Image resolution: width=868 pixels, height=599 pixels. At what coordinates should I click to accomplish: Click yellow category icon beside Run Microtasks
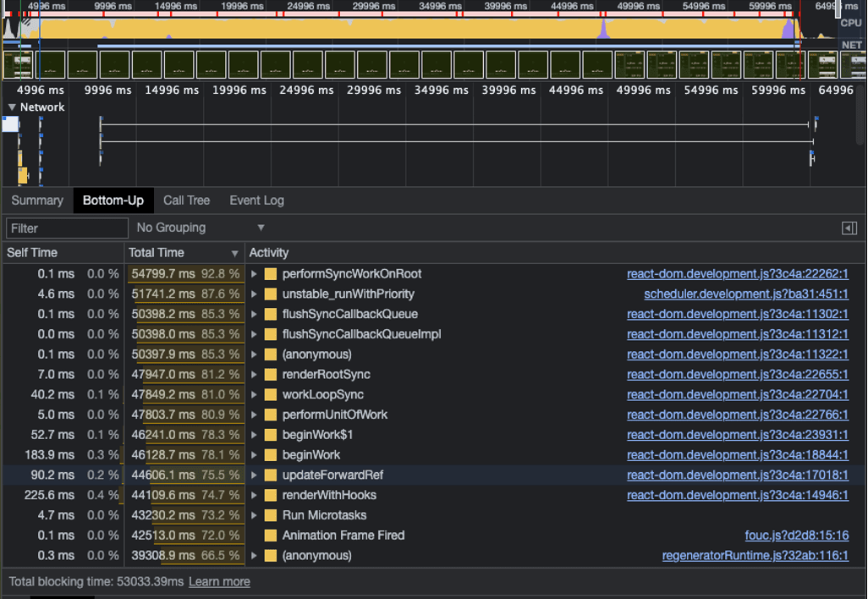click(271, 515)
